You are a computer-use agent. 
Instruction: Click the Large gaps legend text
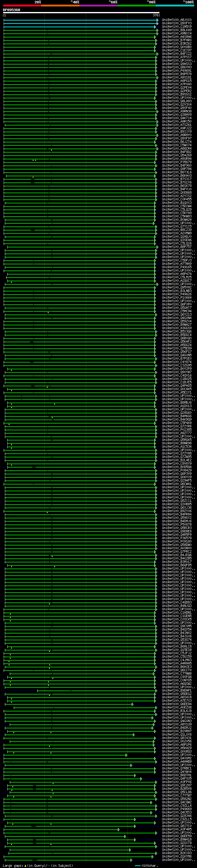(13, 865)
